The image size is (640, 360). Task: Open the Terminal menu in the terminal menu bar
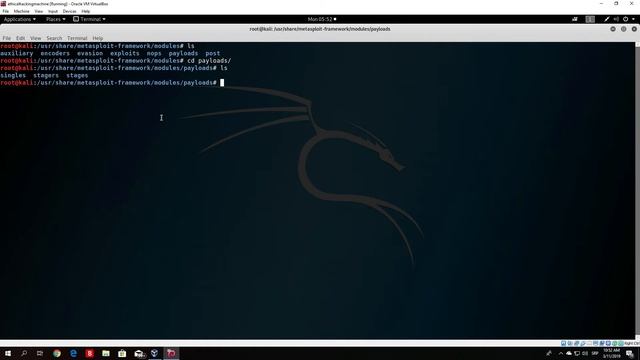(77, 38)
